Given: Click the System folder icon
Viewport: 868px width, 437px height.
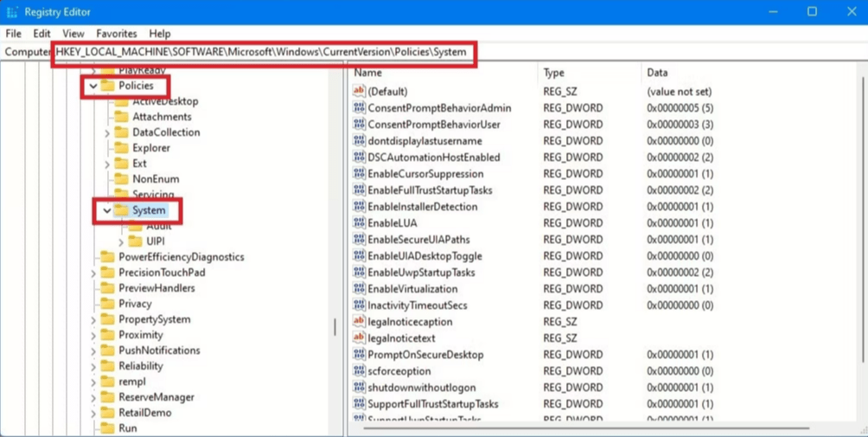Looking at the screenshot, I should pyautogui.click(x=121, y=210).
